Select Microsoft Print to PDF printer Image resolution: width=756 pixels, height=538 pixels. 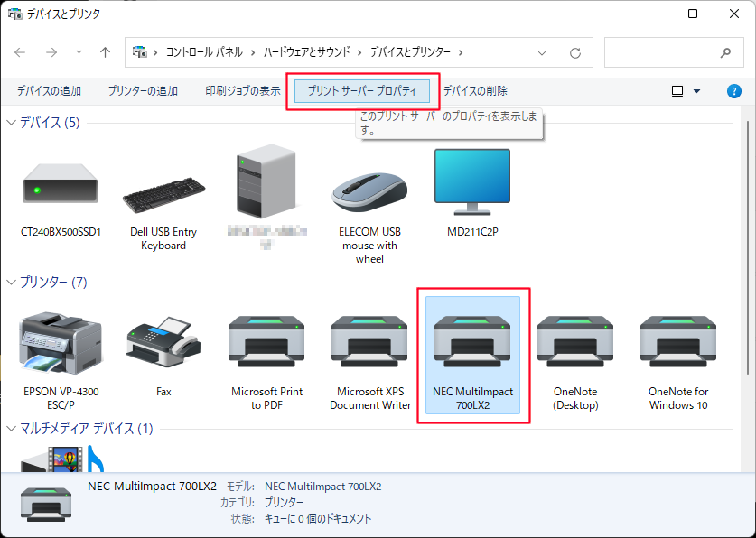pyautogui.click(x=266, y=341)
